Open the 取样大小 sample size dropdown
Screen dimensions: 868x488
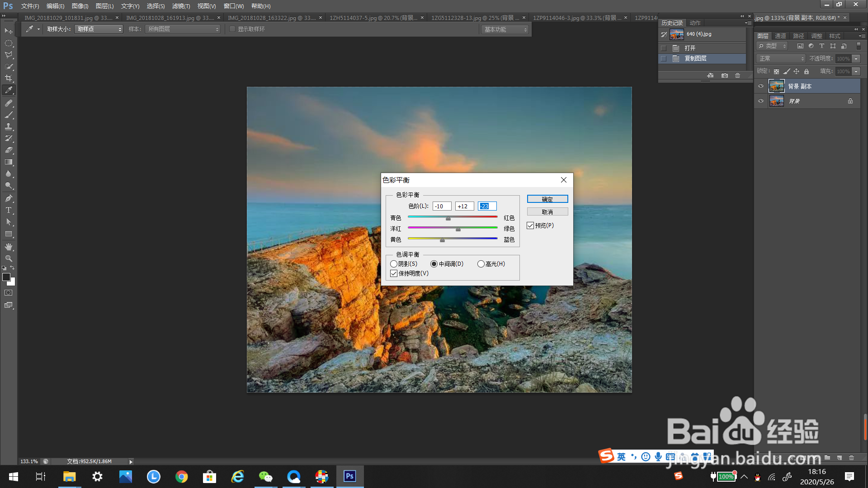[99, 29]
